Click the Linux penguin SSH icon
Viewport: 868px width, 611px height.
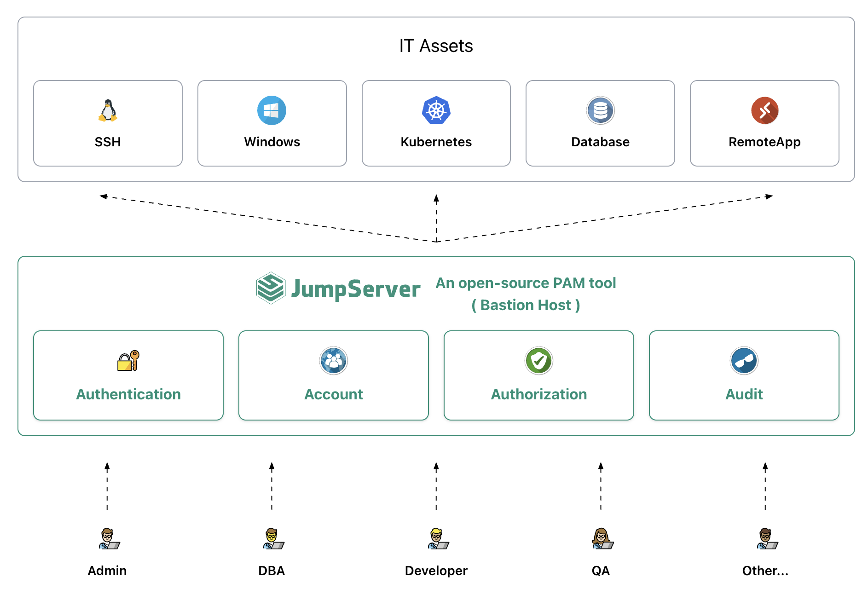(x=108, y=110)
